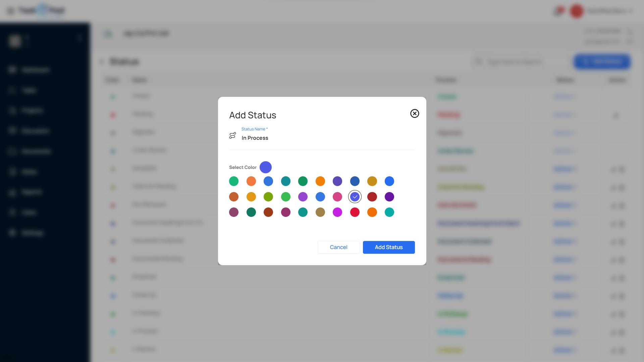Screen dimensions: 644x362
Task: Click the color preview beside Select Color
Action: tap(265, 167)
